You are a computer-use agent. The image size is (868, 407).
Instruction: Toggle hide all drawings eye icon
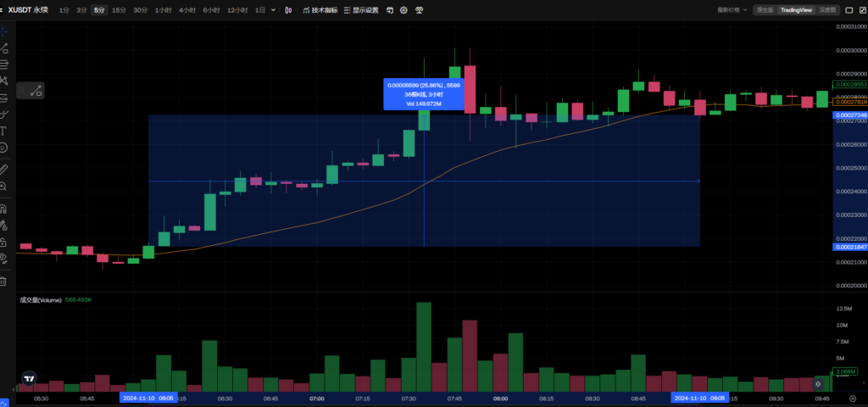click(4, 258)
